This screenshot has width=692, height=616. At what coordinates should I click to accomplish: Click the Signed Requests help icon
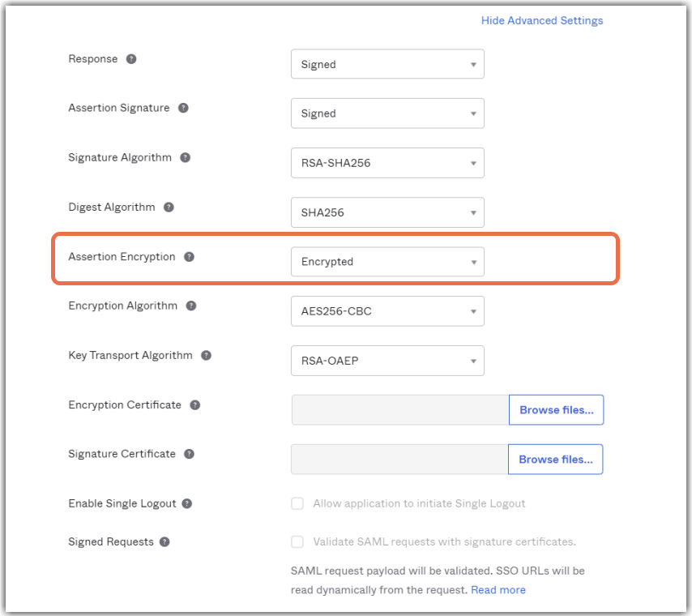164,541
